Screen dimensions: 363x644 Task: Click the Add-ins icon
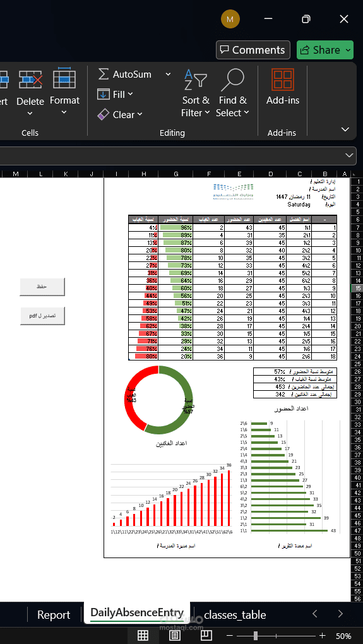point(283,80)
